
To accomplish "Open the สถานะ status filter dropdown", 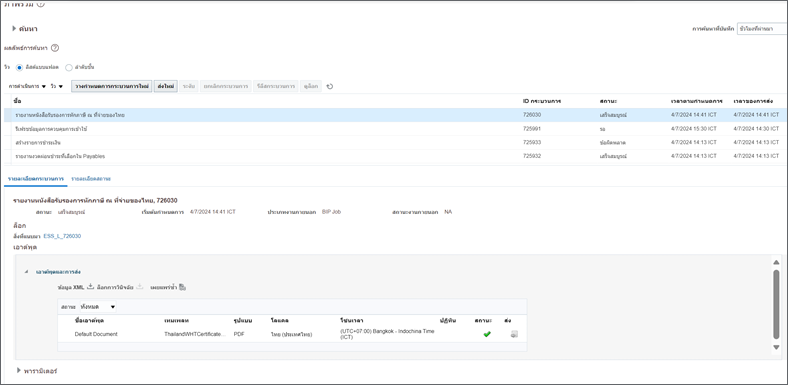I will pyautogui.click(x=97, y=307).
